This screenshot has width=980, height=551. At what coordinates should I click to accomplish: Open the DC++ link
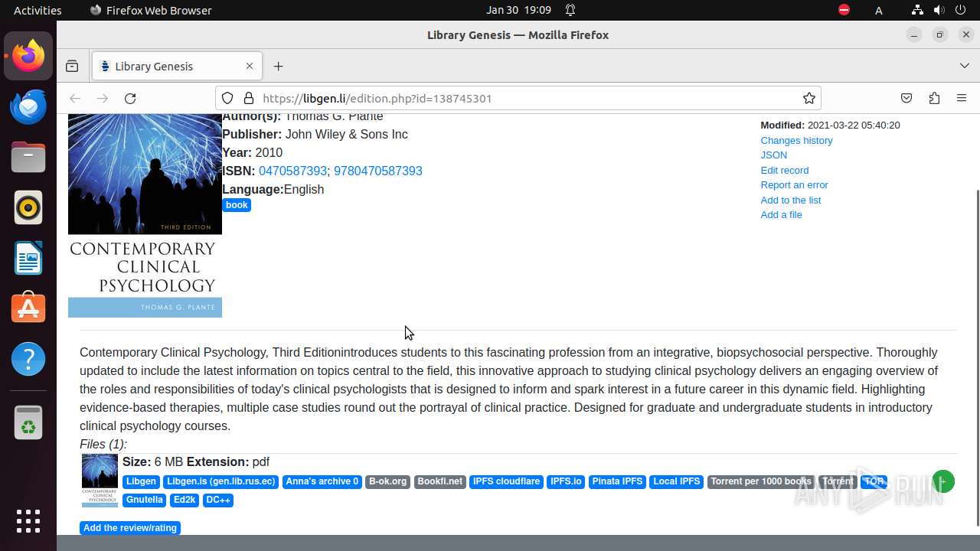click(218, 500)
